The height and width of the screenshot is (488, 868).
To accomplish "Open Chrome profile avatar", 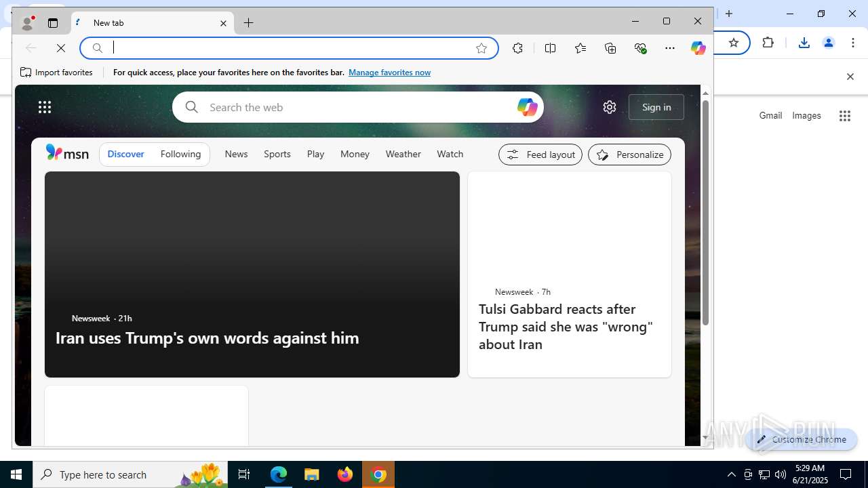I will (828, 43).
